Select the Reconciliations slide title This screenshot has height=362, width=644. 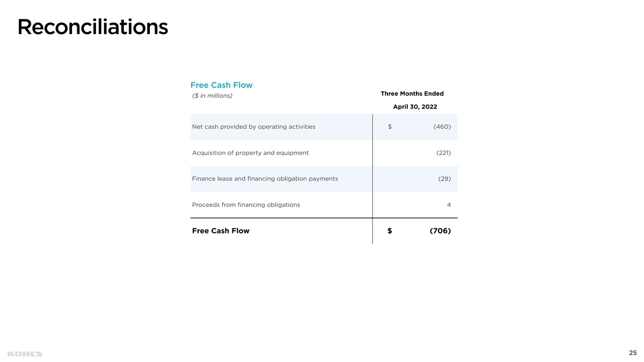coord(92,27)
